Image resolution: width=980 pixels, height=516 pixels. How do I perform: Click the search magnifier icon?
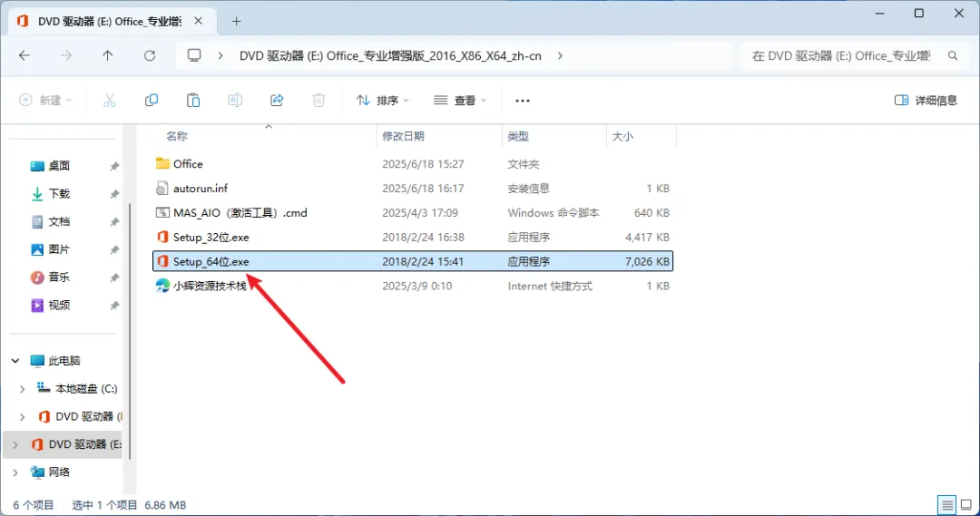pyautogui.click(x=953, y=55)
